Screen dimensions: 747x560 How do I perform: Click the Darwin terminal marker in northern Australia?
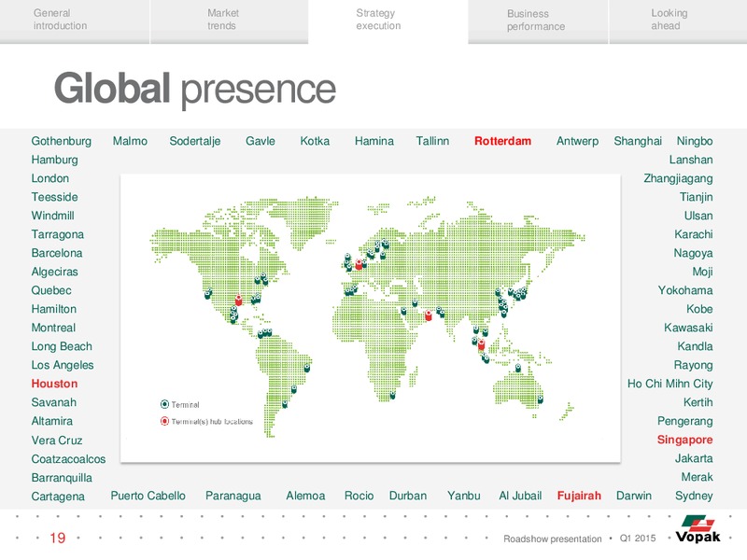518,368
